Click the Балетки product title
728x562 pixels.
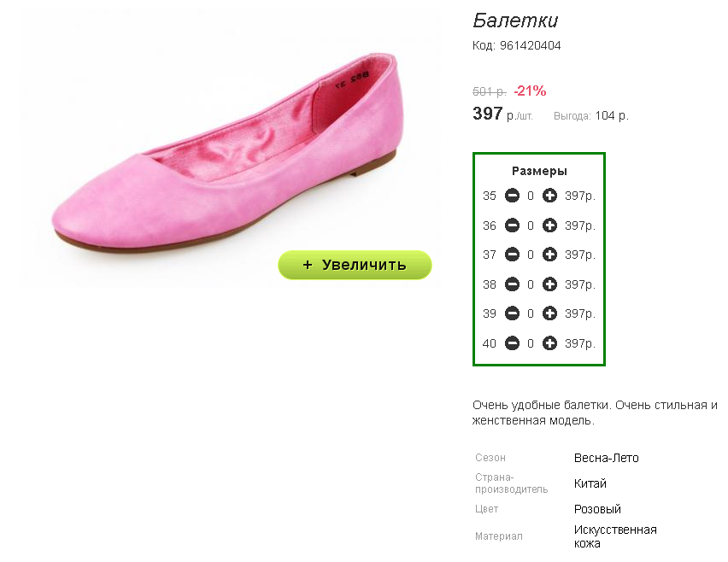click(x=515, y=20)
